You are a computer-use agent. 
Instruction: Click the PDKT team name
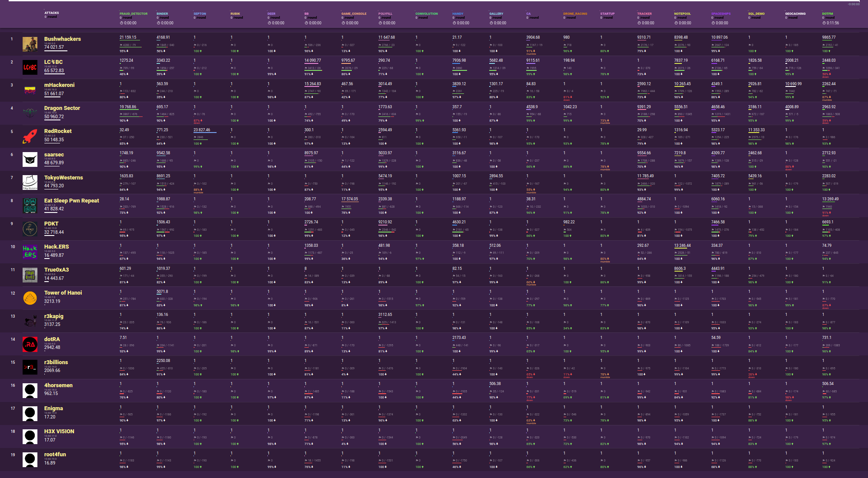point(51,224)
